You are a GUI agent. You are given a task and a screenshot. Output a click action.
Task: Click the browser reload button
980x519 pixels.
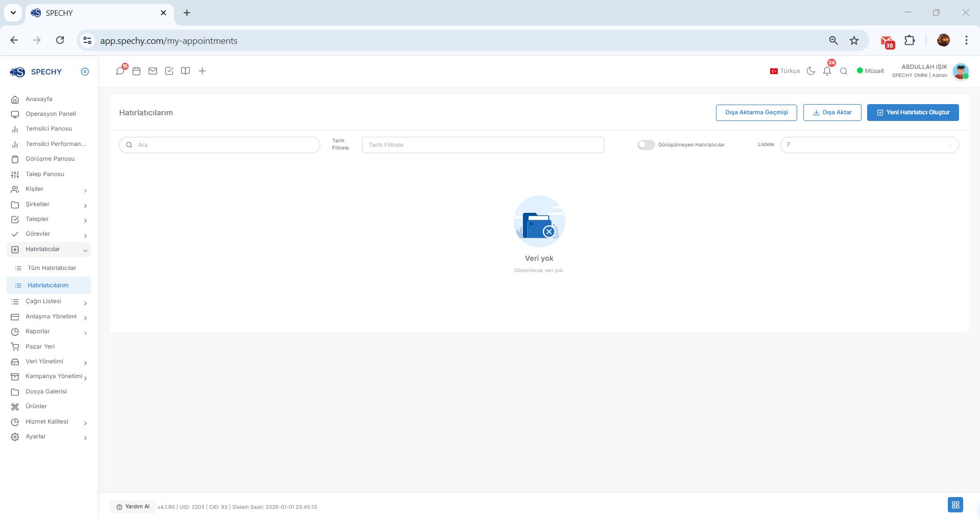coord(60,40)
